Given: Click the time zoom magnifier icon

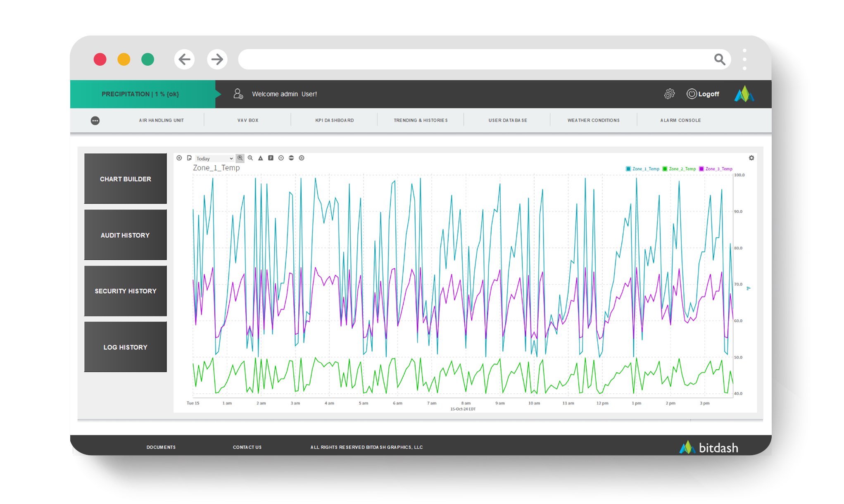Looking at the screenshot, I should coord(250,158).
